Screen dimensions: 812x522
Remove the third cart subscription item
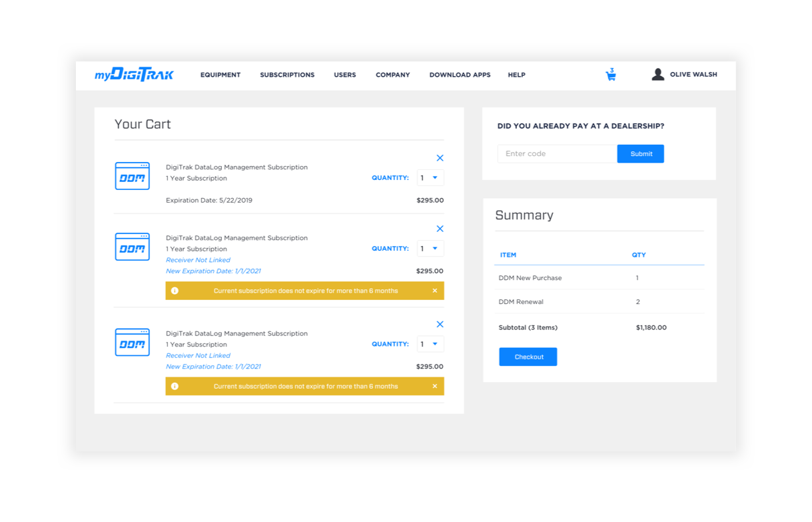440,324
